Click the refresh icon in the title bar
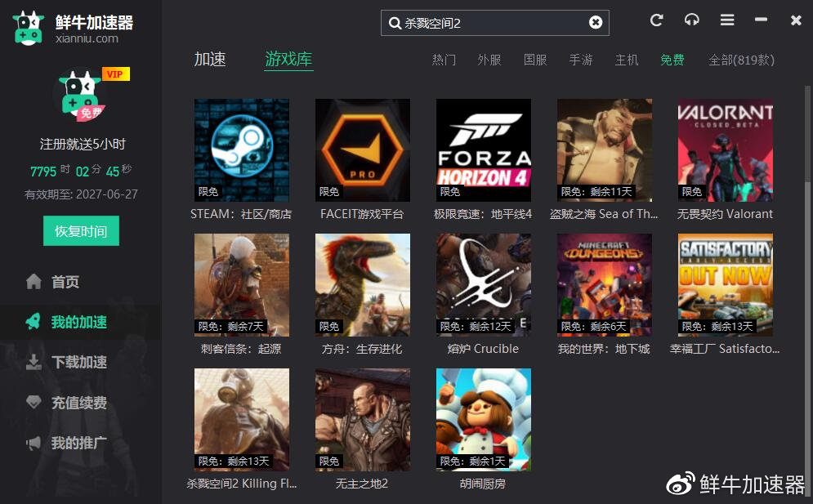Image resolution: width=813 pixels, height=504 pixels. point(656,20)
